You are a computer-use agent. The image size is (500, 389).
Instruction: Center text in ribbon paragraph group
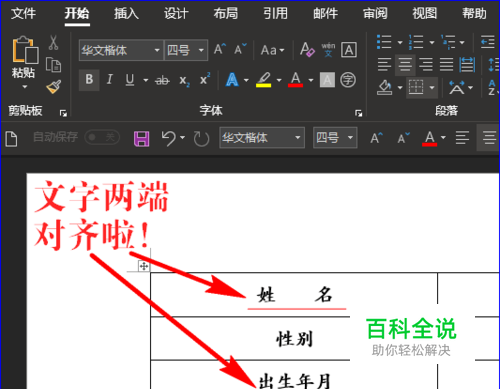pos(405,65)
